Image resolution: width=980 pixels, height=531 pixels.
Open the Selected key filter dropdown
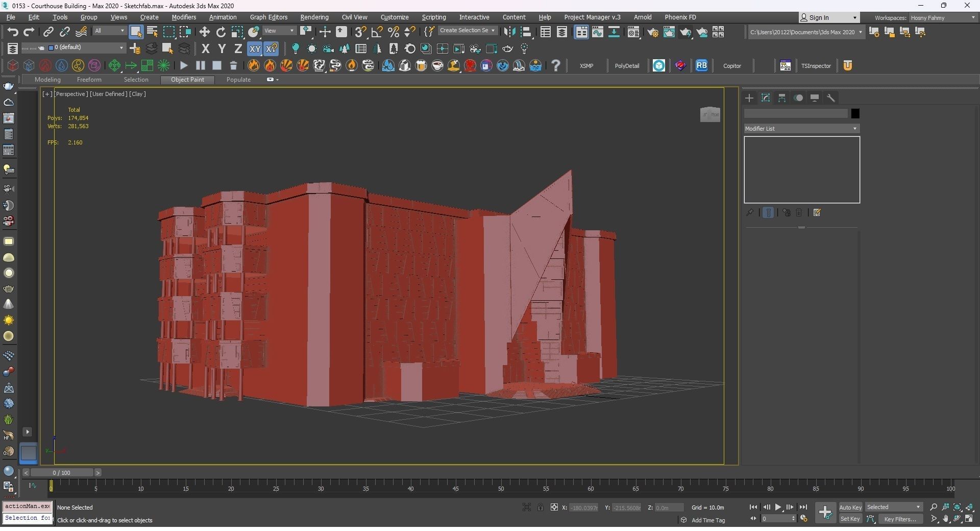(x=894, y=507)
